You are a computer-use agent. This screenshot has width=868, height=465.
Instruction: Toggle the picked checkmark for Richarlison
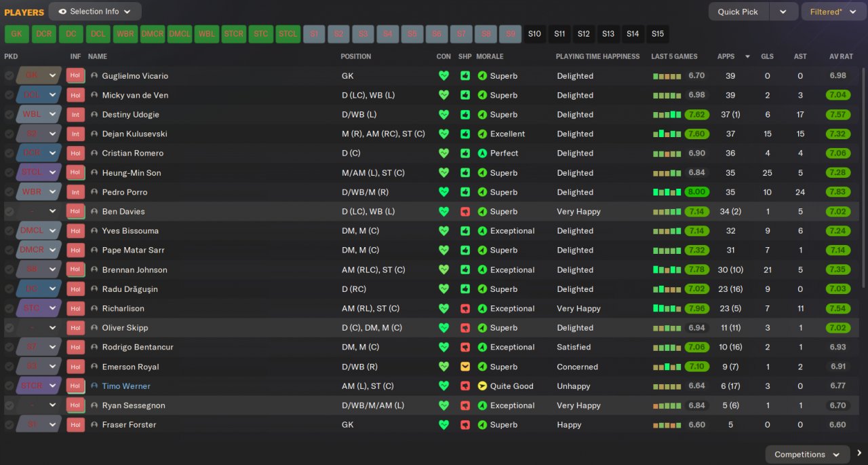tap(9, 308)
